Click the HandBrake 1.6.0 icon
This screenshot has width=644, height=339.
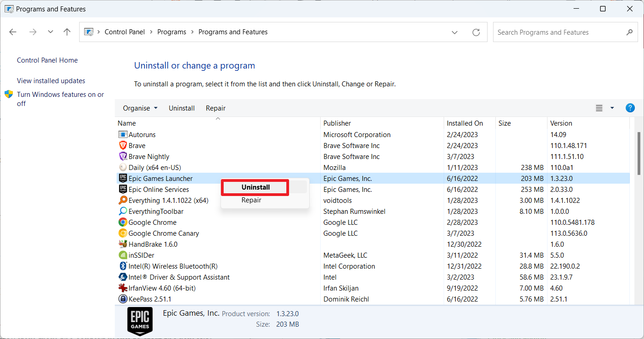click(x=123, y=244)
